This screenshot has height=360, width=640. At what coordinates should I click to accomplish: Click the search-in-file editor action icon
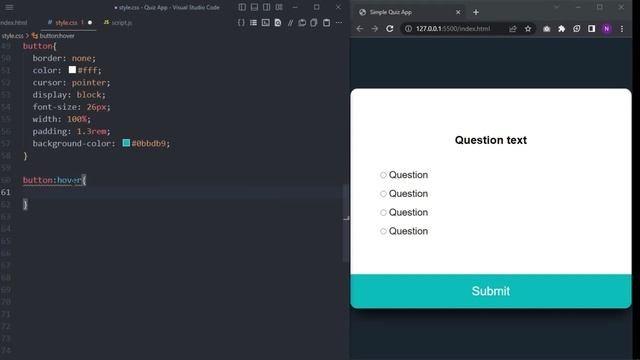tap(278, 22)
